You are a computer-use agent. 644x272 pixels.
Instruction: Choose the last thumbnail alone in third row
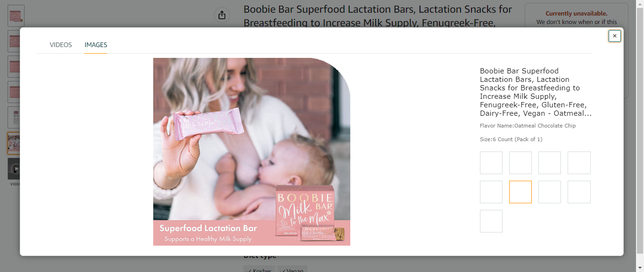[x=491, y=221]
